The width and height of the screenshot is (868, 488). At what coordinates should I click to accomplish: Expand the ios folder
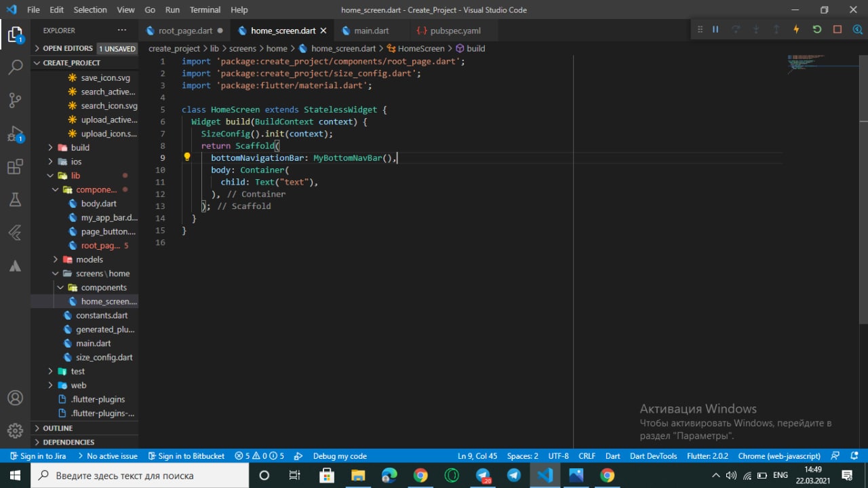pyautogui.click(x=76, y=162)
